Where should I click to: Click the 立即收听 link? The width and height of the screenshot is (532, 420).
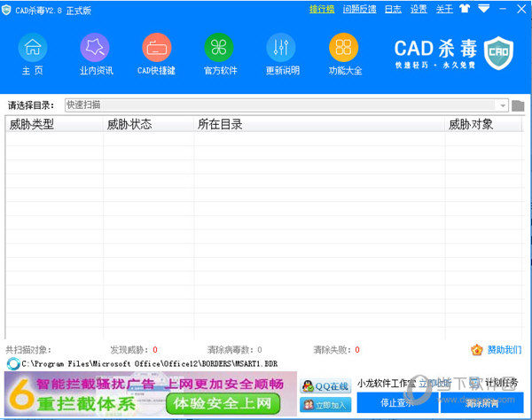(x=435, y=384)
